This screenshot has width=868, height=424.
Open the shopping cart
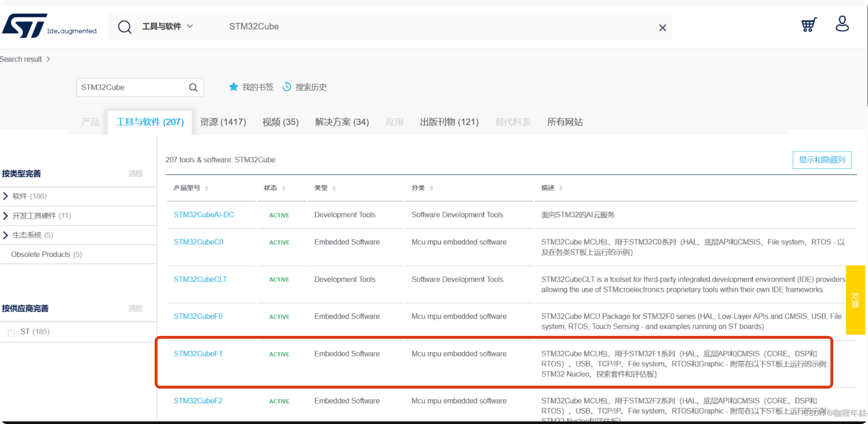(809, 25)
